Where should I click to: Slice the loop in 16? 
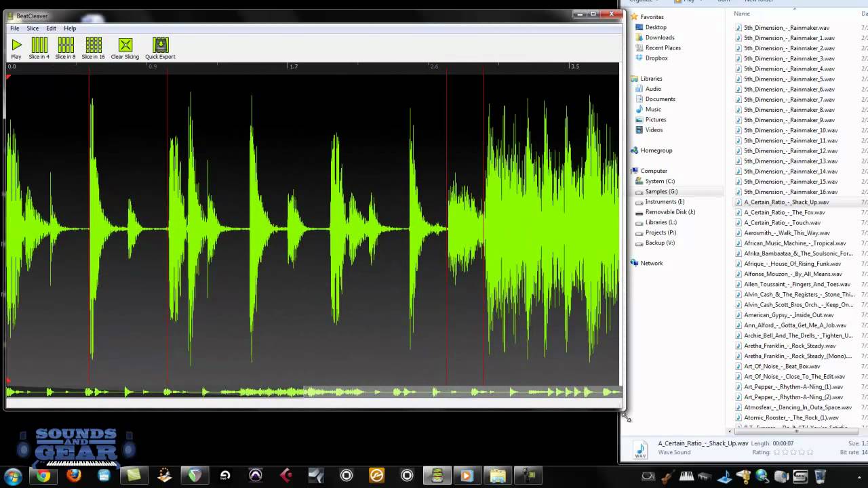94,49
